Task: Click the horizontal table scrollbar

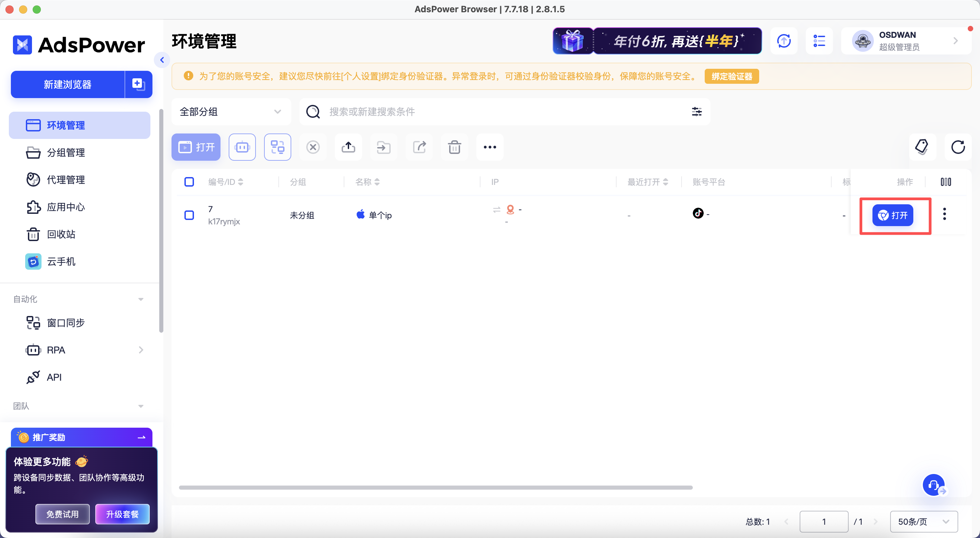Action: click(435, 487)
